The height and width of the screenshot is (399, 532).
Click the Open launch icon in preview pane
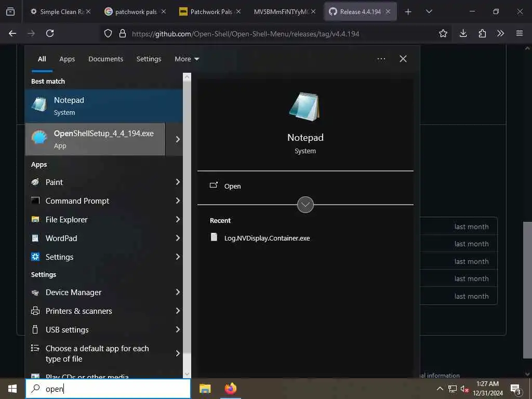tap(214, 185)
